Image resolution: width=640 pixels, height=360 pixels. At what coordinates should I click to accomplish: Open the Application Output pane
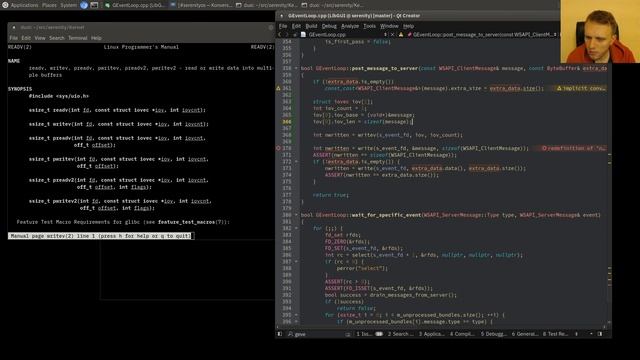pyautogui.click(x=431, y=334)
